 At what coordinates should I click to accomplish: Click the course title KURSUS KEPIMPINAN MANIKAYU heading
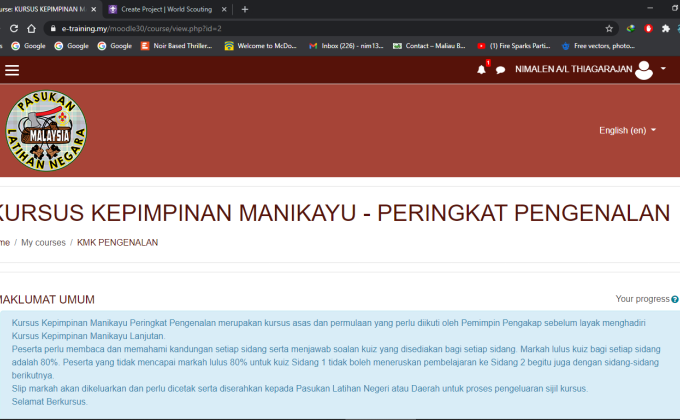click(x=334, y=213)
